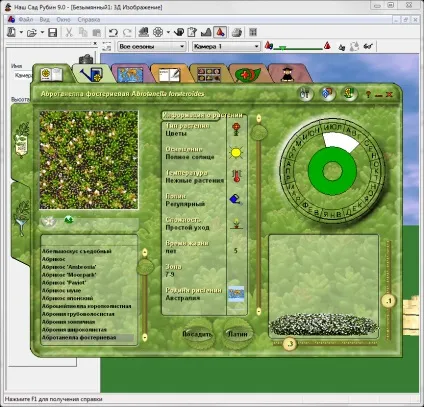Click the 'Посадить' plant button
Screen dimensions: 424x407
197,334
